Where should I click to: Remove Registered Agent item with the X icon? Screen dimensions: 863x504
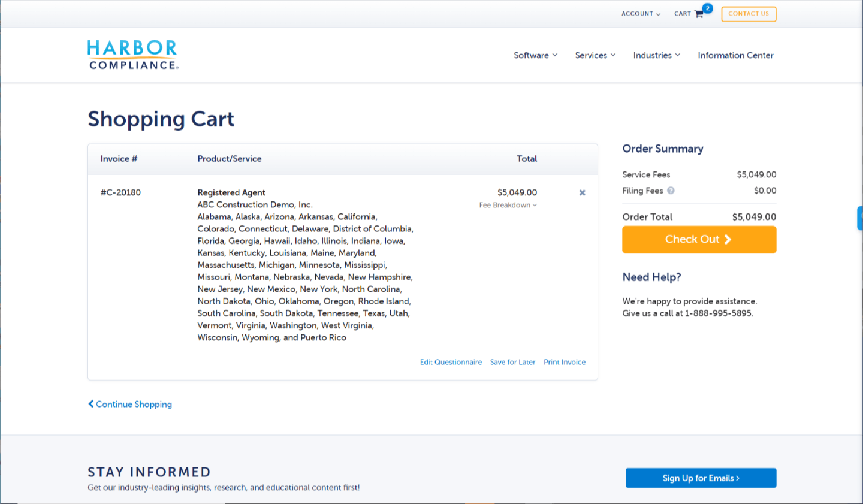pyautogui.click(x=582, y=192)
